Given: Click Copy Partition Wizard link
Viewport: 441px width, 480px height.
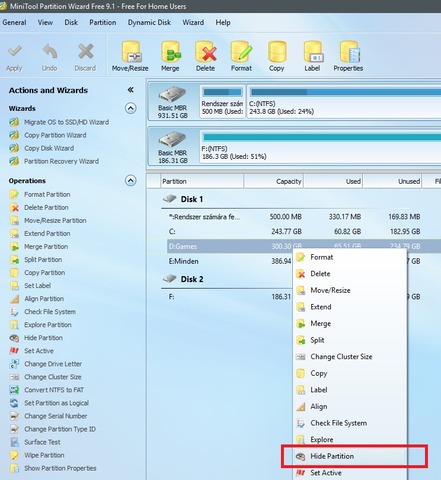Looking at the screenshot, I should tap(55, 135).
